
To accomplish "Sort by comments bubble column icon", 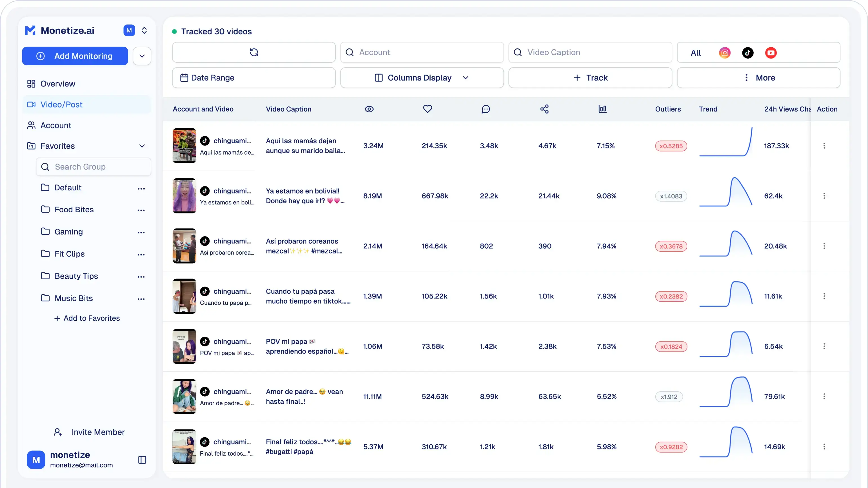I will (486, 109).
